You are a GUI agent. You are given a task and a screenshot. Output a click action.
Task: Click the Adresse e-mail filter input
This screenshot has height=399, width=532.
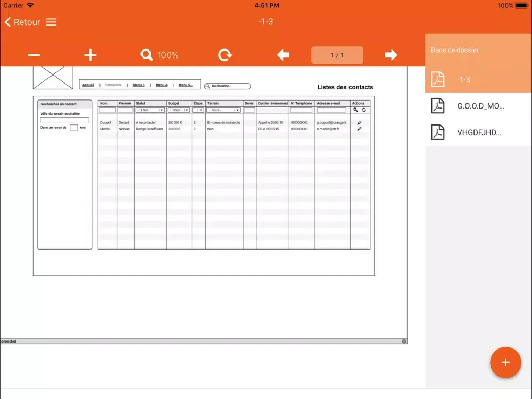tap(331, 110)
